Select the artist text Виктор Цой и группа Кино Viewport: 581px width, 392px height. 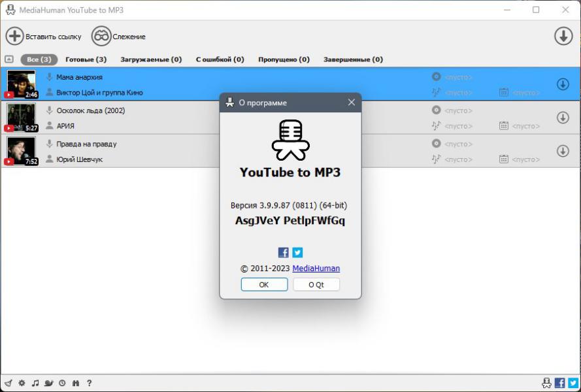pos(99,93)
